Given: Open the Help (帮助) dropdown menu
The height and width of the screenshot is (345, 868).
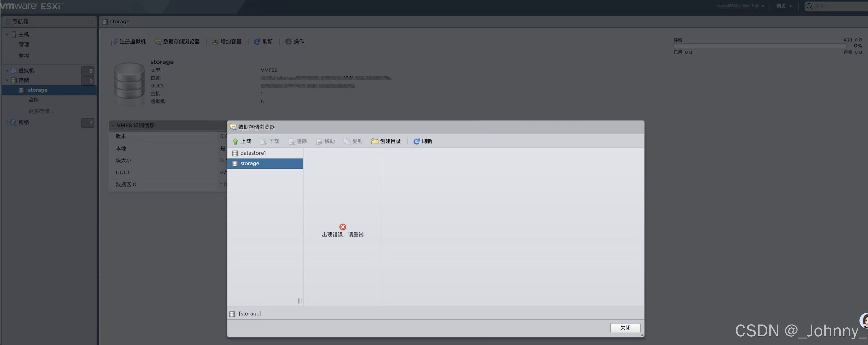Looking at the screenshot, I should [x=784, y=6].
